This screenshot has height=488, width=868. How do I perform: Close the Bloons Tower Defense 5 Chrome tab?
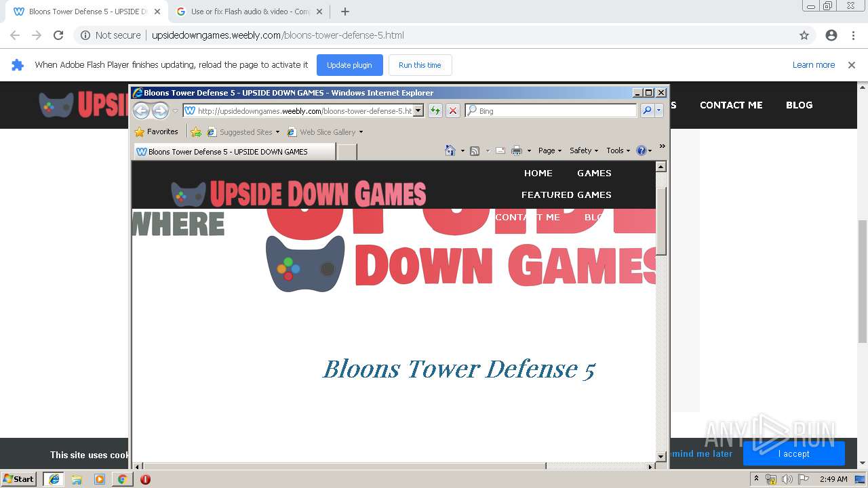(157, 12)
